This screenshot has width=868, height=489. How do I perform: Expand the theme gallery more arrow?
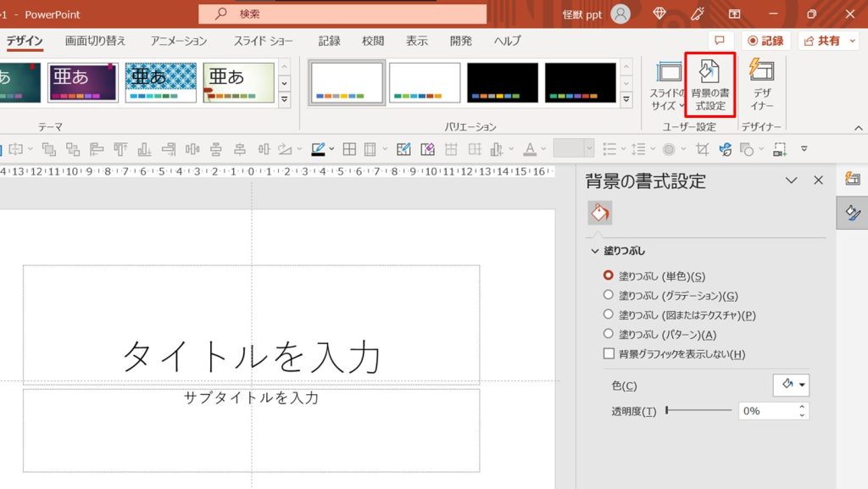click(x=284, y=100)
